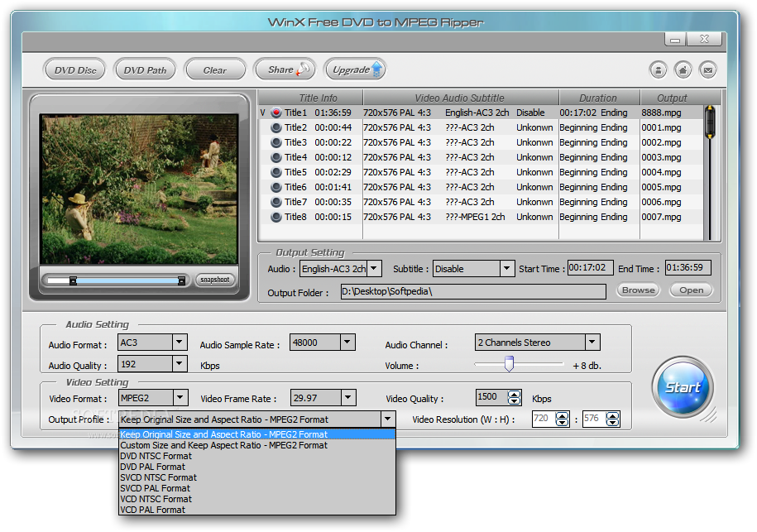Open the Video Frame Rate dropdown
Viewport: 757px width, 532px height.
[348, 398]
